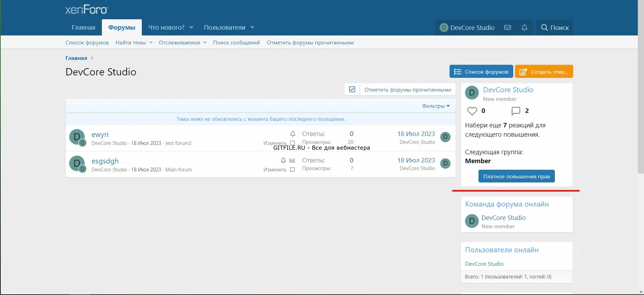The height and width of the screenshot is (295, 644).
Task: Expand the Пользователи menu arrow
Action: [252, 28]
